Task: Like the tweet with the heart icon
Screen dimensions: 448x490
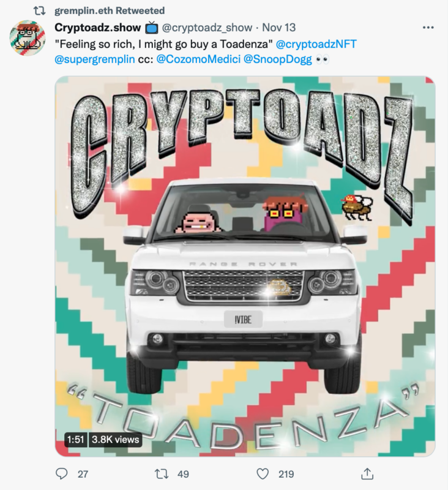Action: (x=263, y=473)
